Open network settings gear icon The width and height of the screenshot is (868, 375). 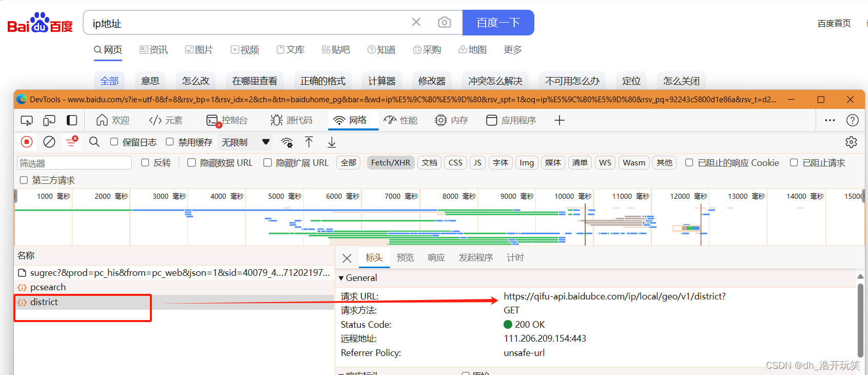pos(851,142)
